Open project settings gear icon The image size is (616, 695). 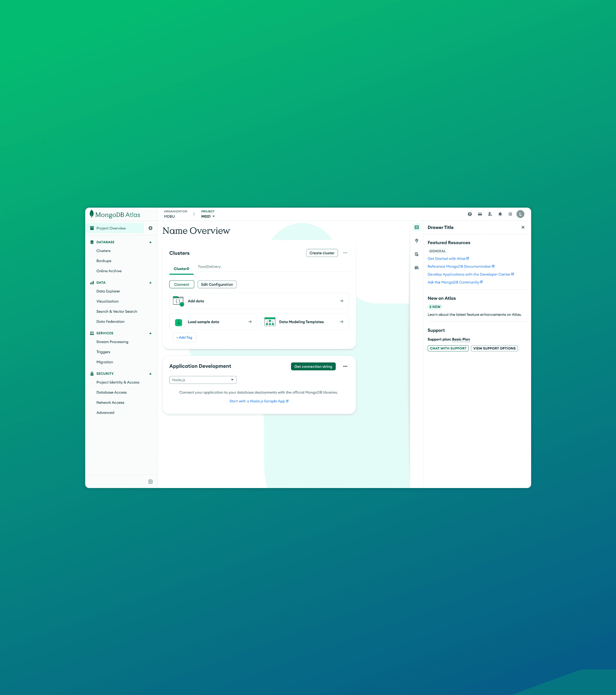(150, 228)
